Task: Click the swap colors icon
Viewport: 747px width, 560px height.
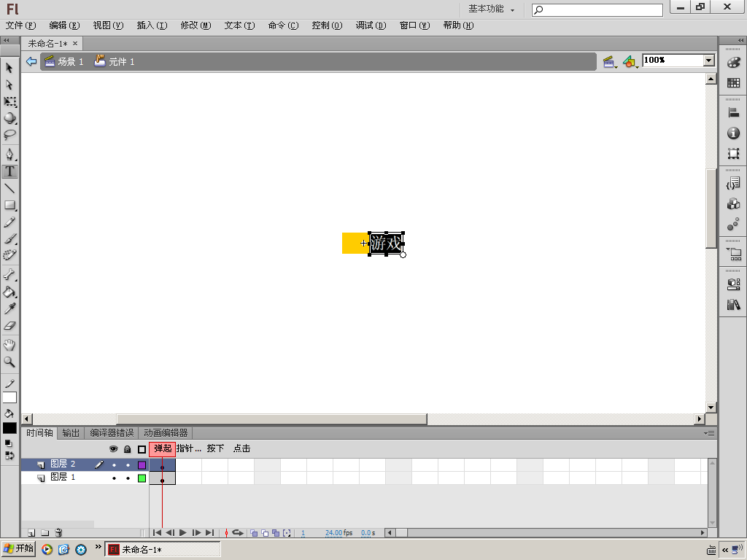Action: [9, 456]
